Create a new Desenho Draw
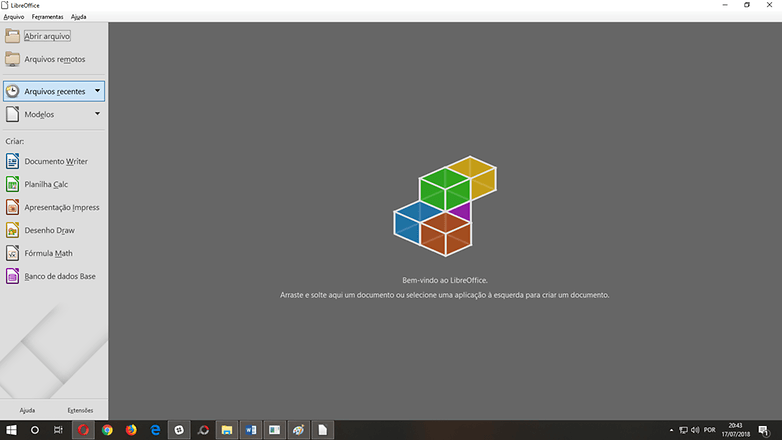The height and width of the screenshot is (440, 782). click(40, 230)
